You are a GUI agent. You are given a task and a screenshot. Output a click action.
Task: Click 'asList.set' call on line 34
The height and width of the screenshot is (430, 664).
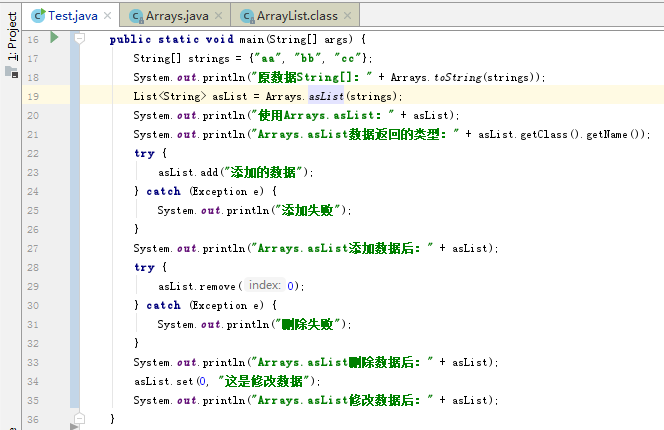[x=164, y=381]
